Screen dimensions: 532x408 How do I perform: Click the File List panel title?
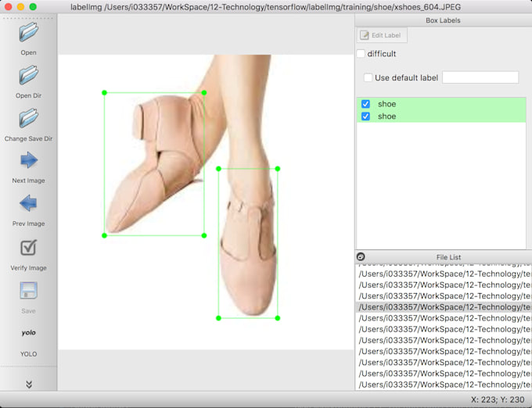tap(448, 257)
